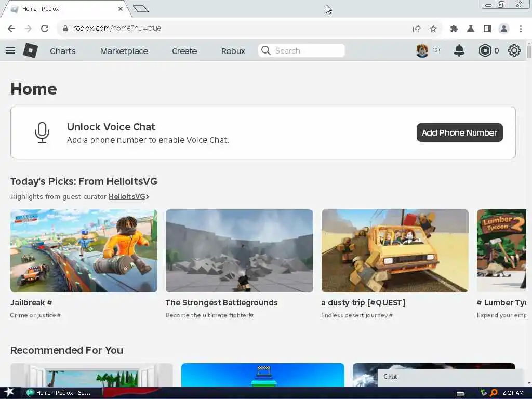Open The Strongest Battlegrounds thumbnail
This screenshot has width=532, height=399.
pos(239,251)
